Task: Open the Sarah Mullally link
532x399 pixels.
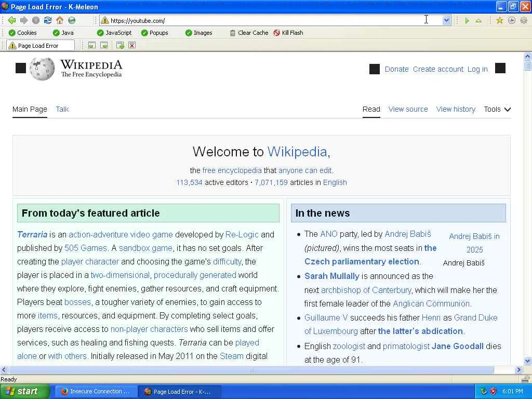Action: [x=332, y=276]
